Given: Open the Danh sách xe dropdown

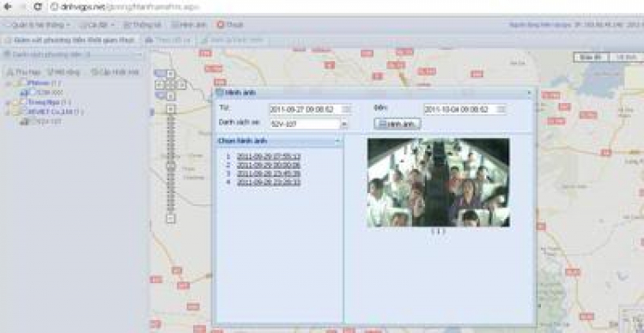Looking at the screenshot, I should point(344,124).
